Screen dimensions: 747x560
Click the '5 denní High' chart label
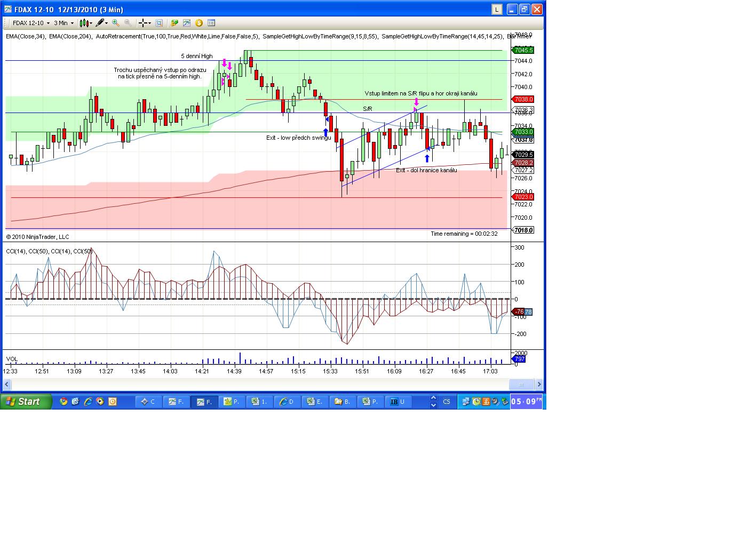197,56
